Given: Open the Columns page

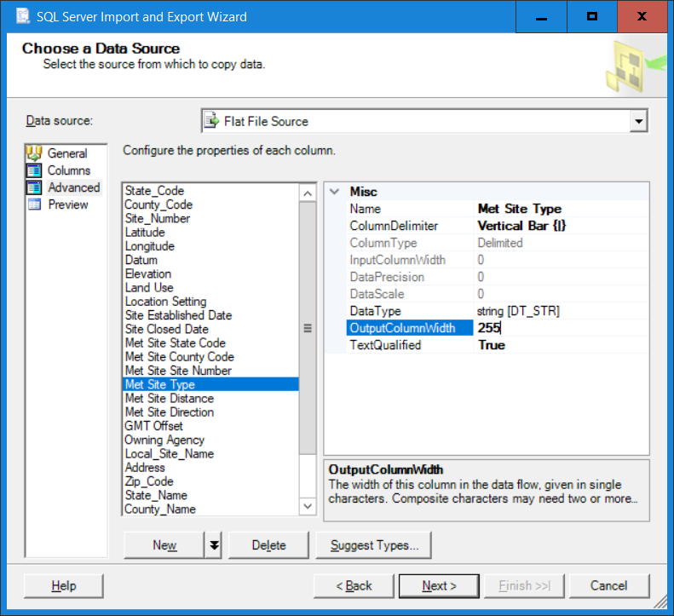Looking at the screenshot, I should [x=69, y=170].
